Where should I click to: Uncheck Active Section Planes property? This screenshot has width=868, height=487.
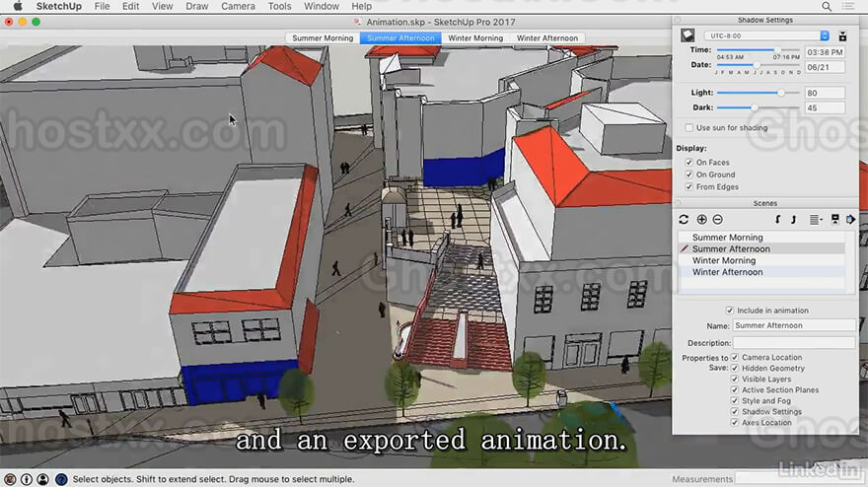735,389
